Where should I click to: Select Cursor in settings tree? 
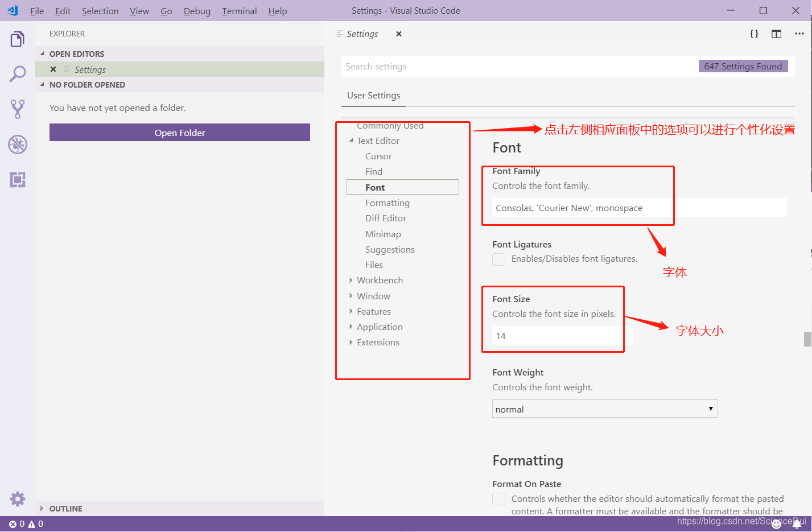pyautogui.click(x=378, y=156)
